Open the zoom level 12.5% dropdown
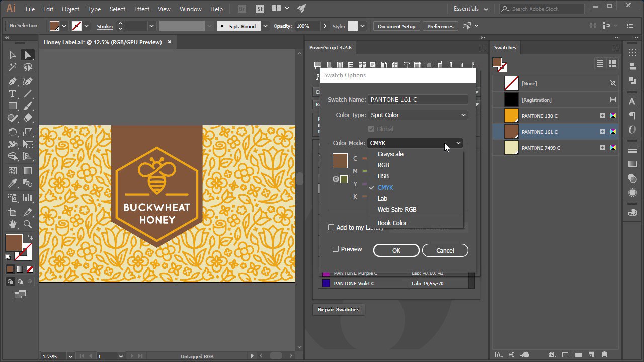Viewport: 644px width, 362px height. [70, 356]
